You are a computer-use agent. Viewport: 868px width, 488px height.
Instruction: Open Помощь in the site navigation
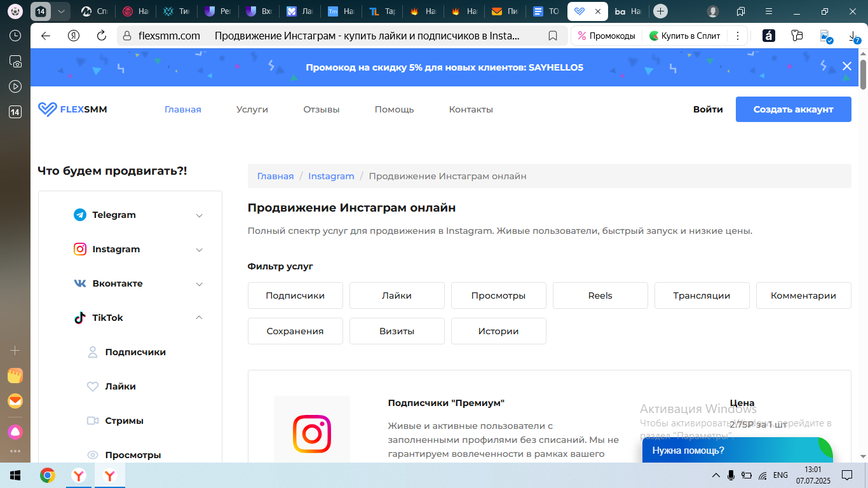394,109
